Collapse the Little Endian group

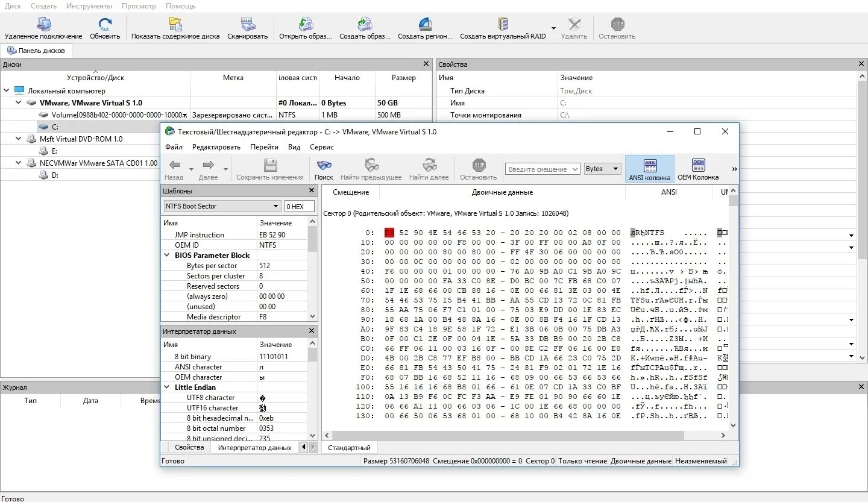coord(167,387)
